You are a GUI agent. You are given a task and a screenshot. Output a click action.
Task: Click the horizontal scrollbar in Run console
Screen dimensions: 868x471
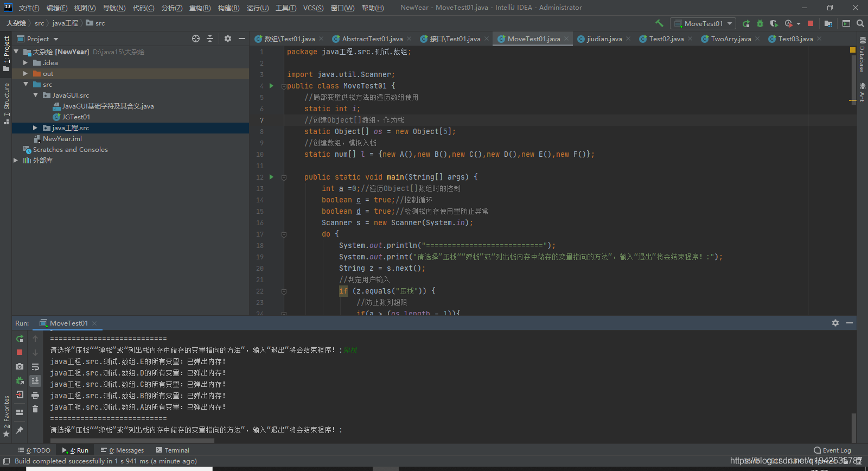132,441
